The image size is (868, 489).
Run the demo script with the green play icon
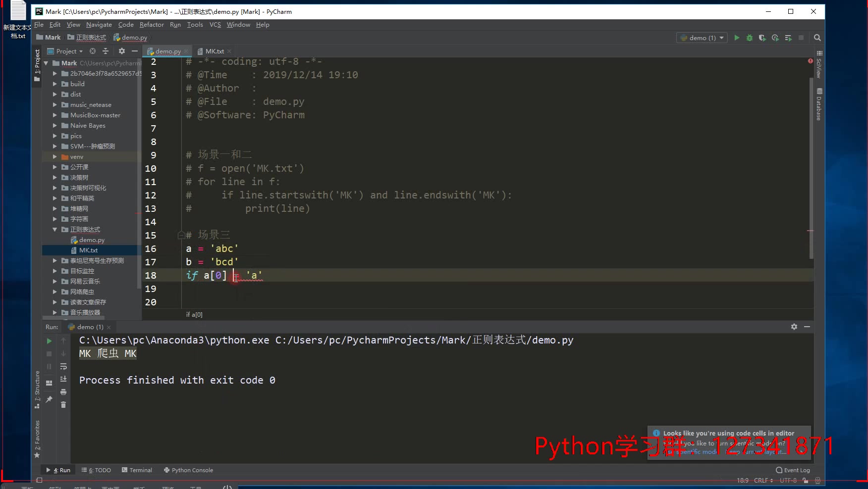[737, 37]
